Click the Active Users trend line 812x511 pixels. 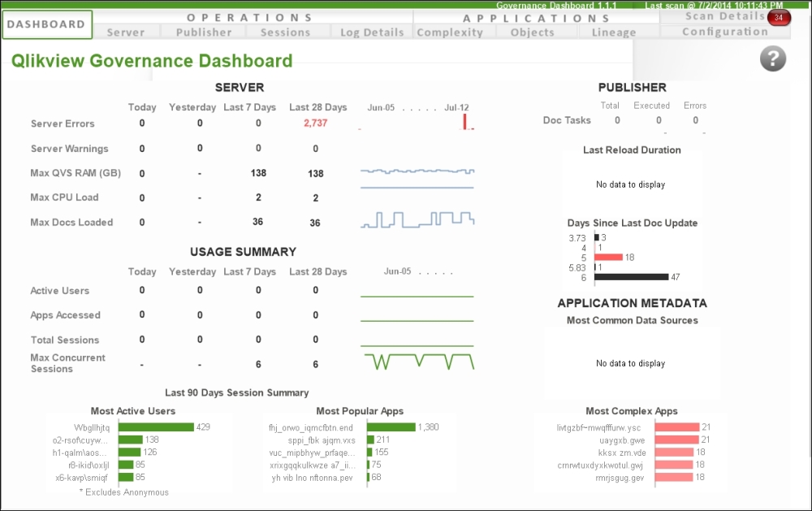point(417,297)
